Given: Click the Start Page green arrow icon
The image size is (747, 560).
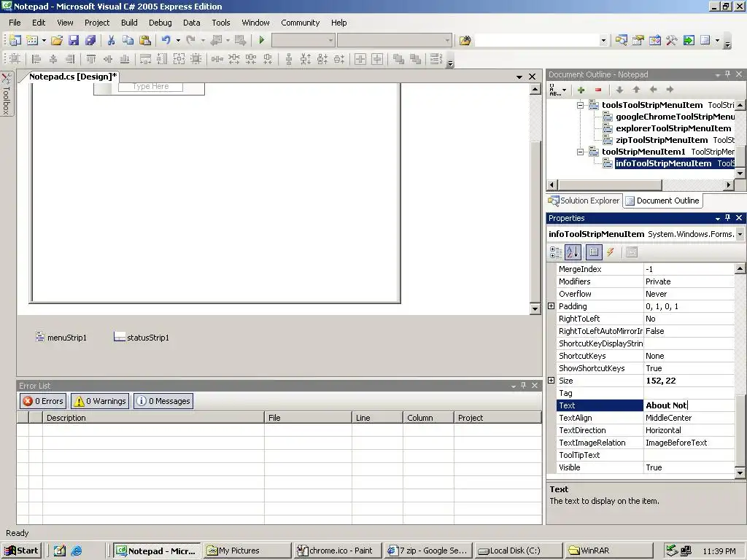Looking at the screenshot, I should 689,41.
